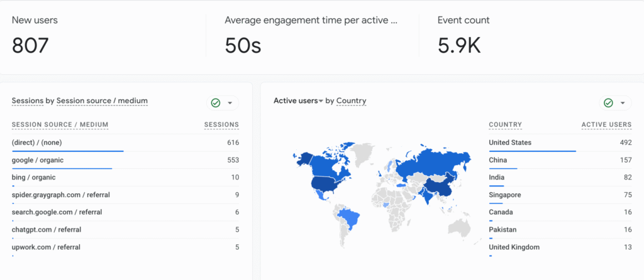Expand the Active users metric selector
The height and width of the screenshot is (280, 644).
(298, 101)
